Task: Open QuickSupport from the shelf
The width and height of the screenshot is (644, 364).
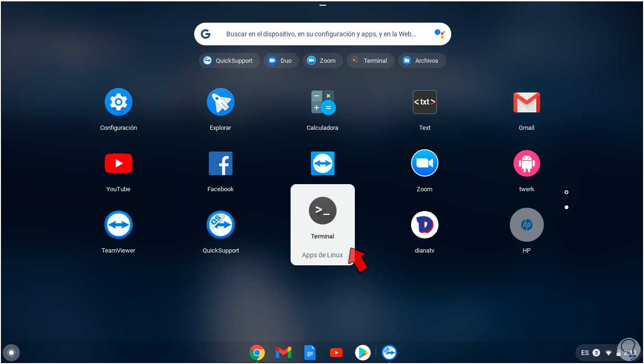Action: 389,353
